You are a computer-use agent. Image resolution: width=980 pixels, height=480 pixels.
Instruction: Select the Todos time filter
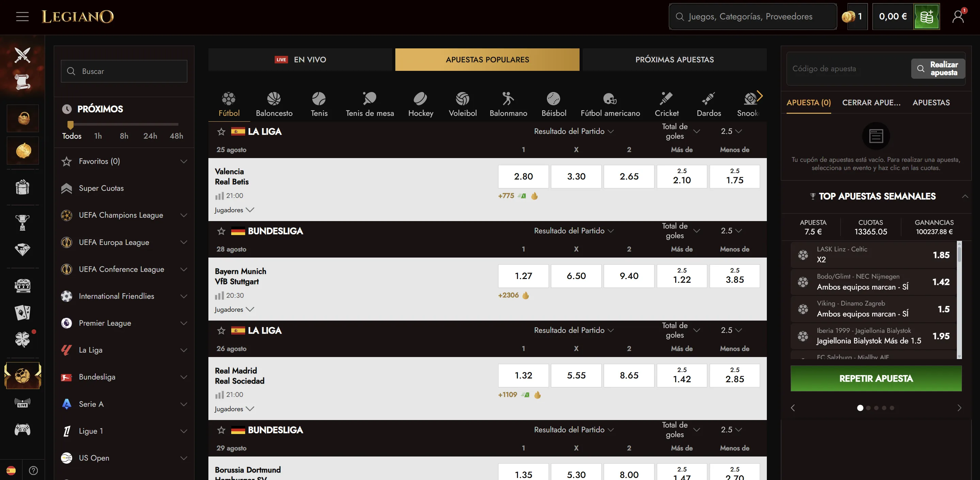pos(72,136)
